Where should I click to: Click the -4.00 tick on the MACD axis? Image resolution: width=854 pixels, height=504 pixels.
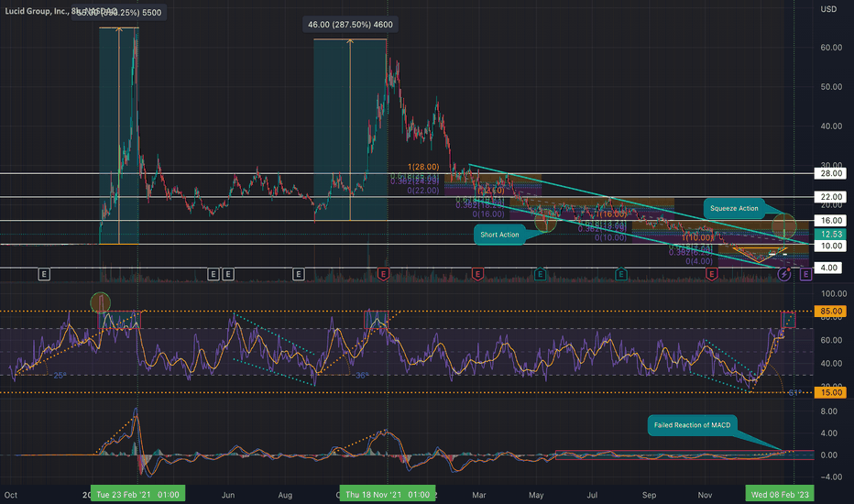(830, 477)
